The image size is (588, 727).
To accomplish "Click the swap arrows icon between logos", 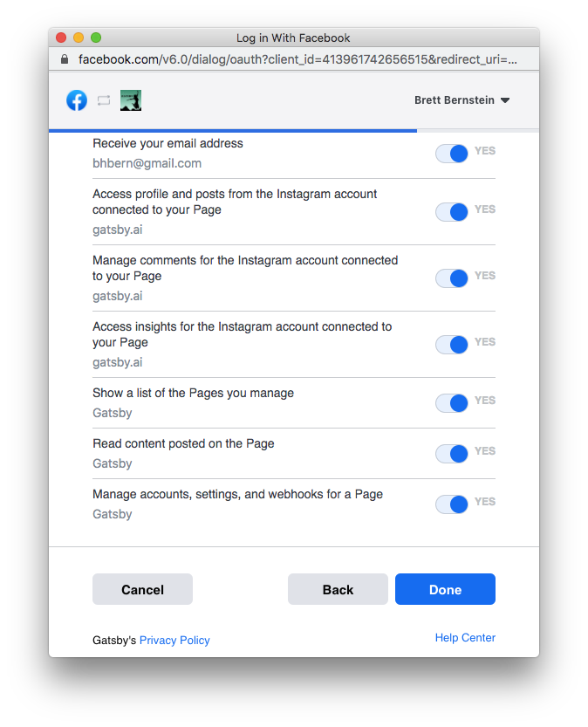I will pos(104,100).
